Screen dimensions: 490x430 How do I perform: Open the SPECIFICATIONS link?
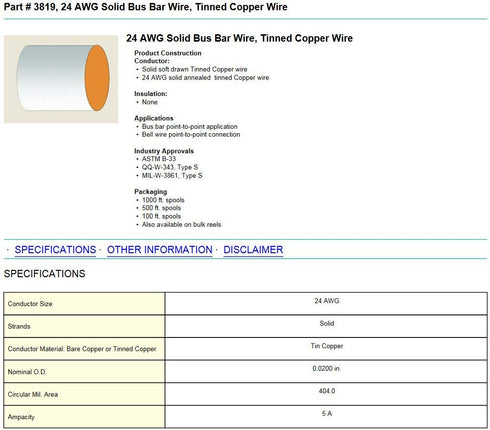(x=55, y=250)
